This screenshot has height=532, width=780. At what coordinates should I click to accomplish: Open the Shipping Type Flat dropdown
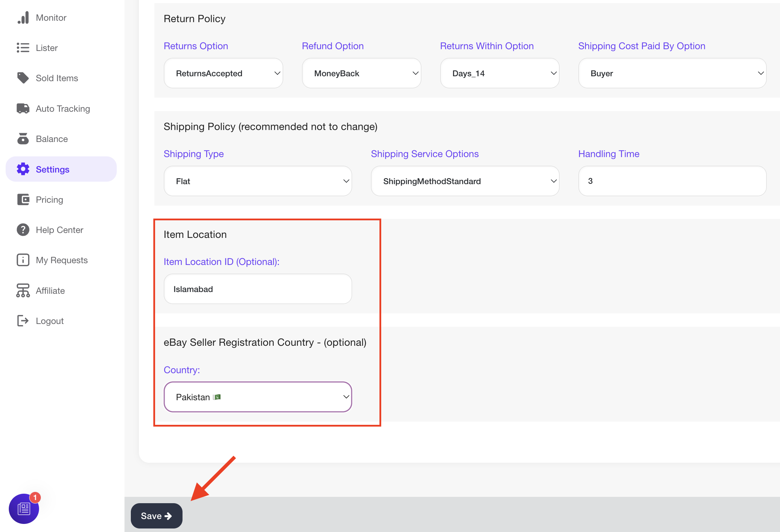coord(258,181)
